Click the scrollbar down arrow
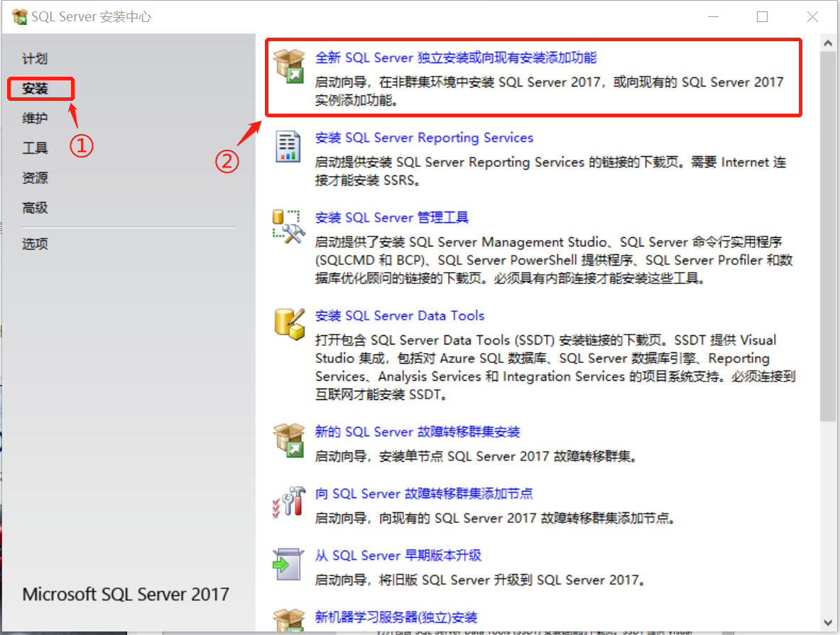This screenshot has height=635, width=840. click(x=828, y=623)
